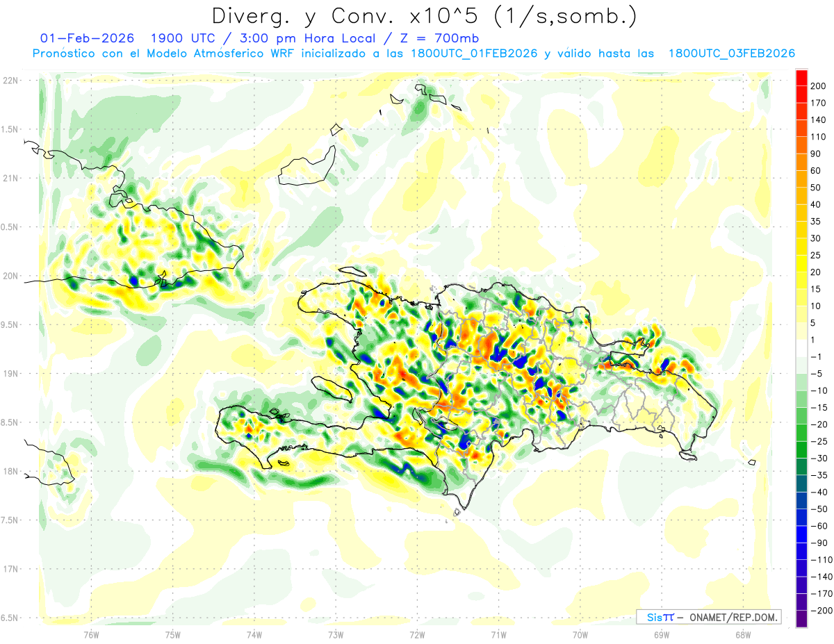
Task: Click the '70W' longitude label
Action: (580, 634)
